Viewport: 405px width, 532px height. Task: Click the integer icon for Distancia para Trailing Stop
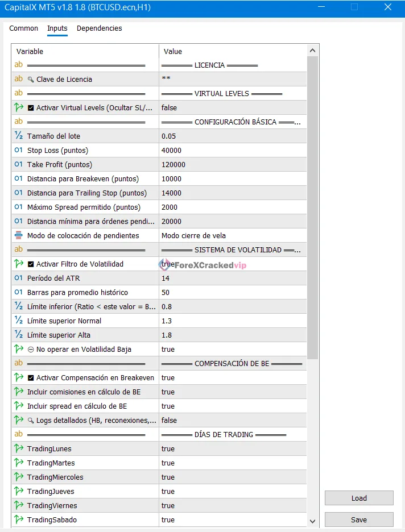pos(18,193)
